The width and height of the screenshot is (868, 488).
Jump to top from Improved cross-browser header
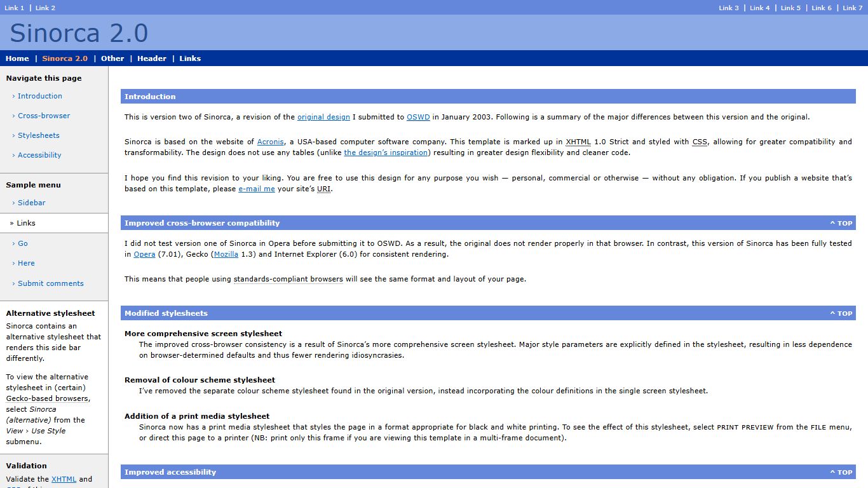[841, 223]
